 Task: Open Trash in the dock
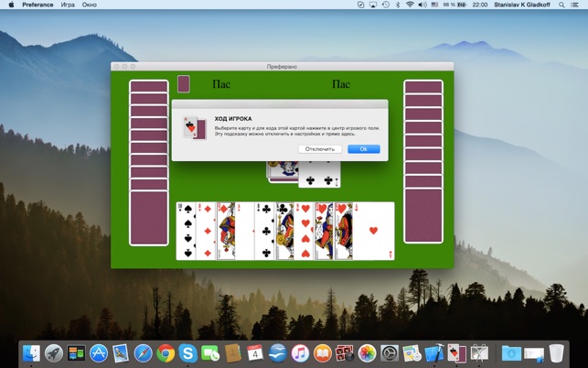pyautogui.click(x=556, y=352)
